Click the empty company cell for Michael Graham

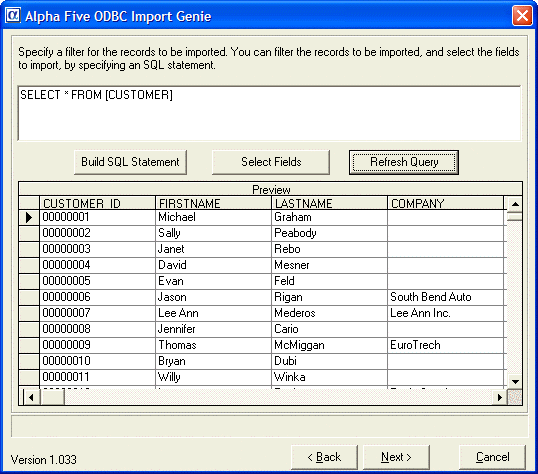pos(445,217)
